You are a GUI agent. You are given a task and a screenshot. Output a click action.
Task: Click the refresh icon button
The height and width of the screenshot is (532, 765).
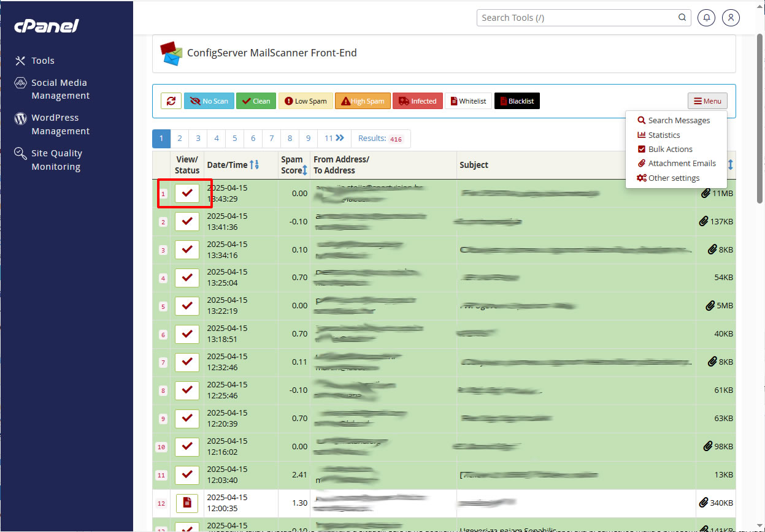pos(171,101)
